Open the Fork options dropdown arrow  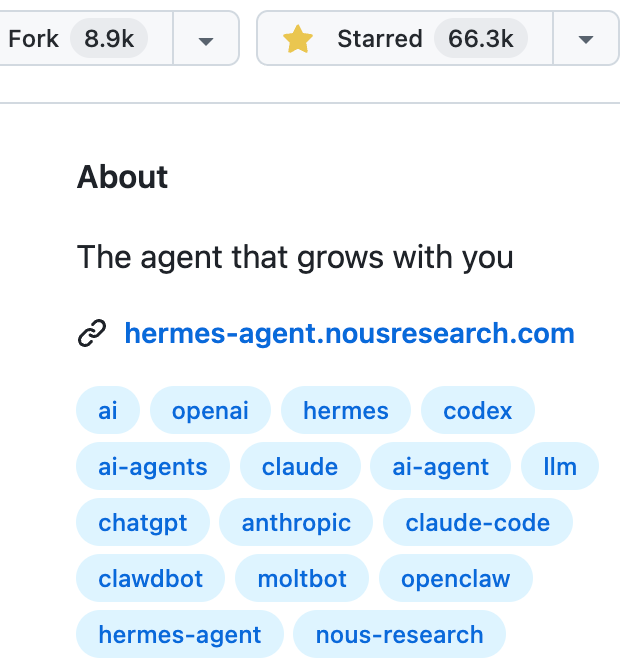point(206,39)
